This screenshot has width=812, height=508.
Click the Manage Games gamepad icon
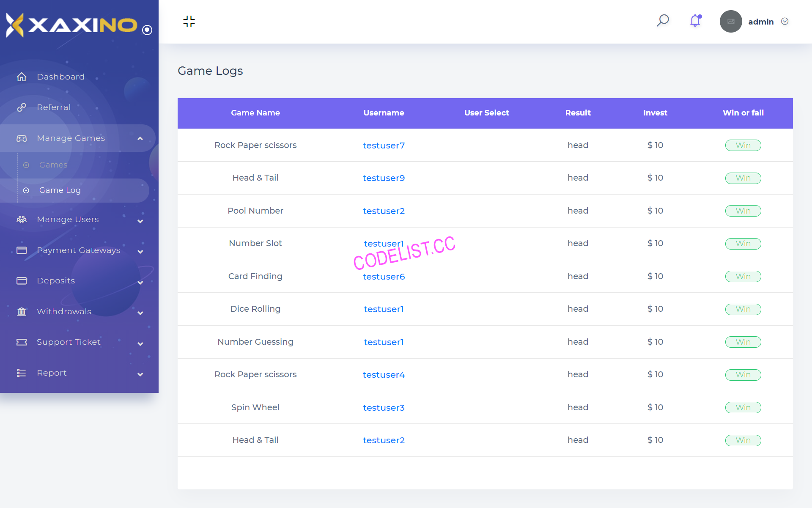point(22,138)
